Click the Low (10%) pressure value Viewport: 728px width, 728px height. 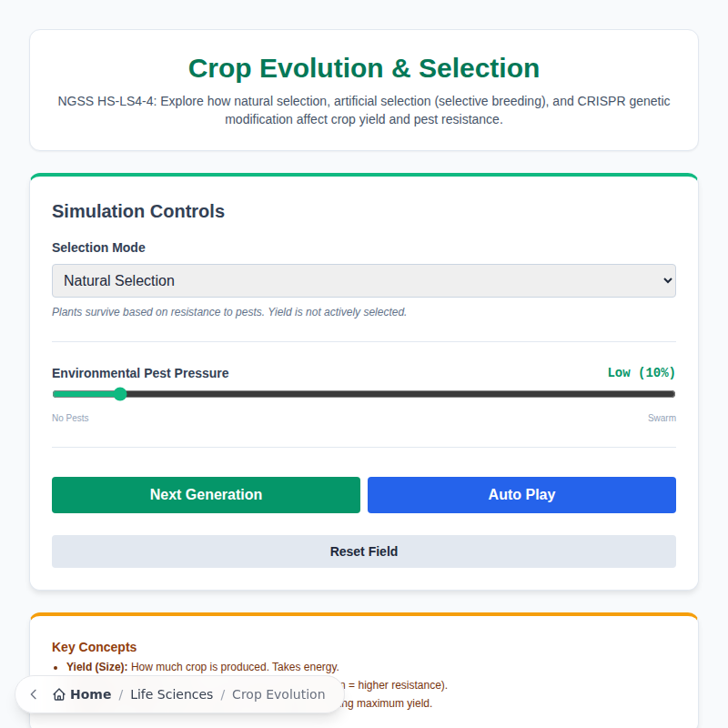pos(642,372)
